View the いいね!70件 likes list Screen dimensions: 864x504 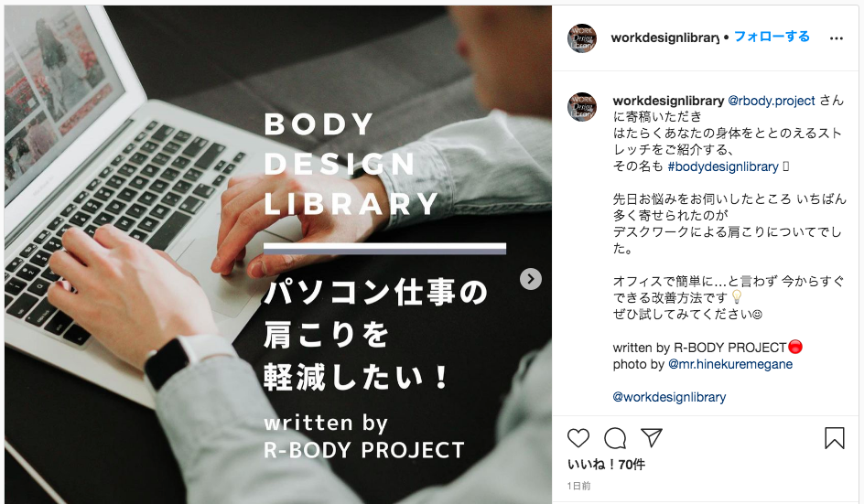pyautogui.click(x=606, y=465)
